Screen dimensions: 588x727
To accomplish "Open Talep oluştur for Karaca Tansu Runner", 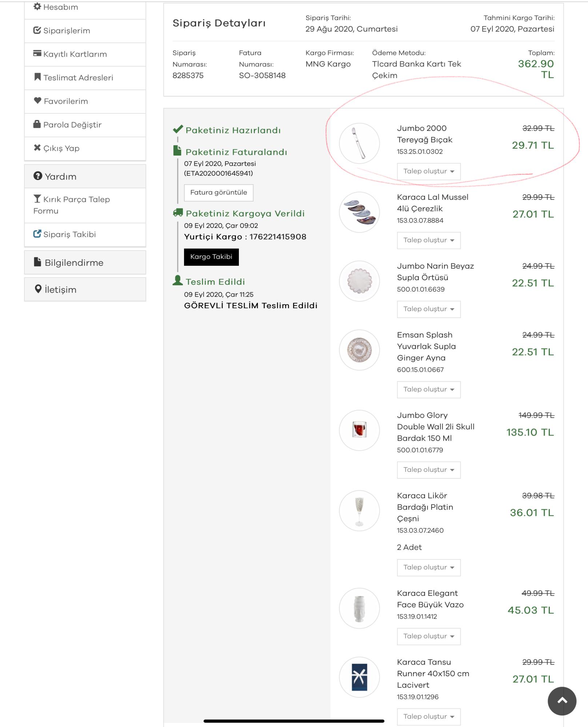I will (429, 717).
